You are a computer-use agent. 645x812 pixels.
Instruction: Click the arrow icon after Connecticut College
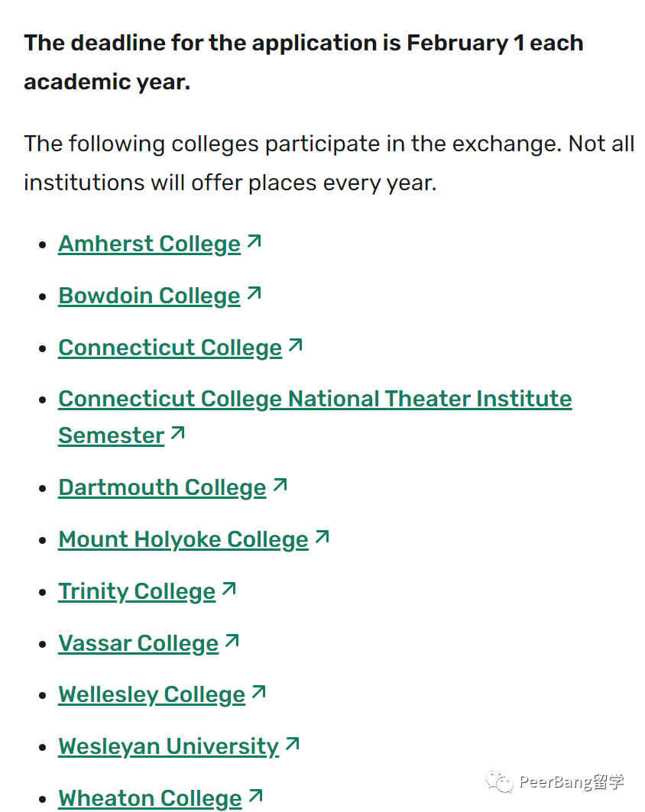click(x=295, y=345)
